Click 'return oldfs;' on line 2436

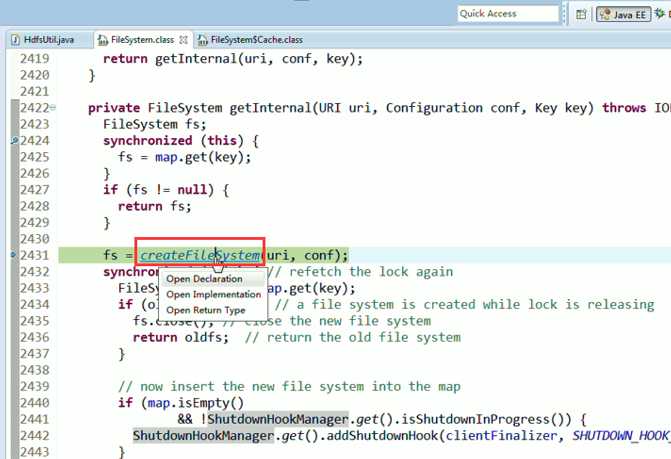point(181,338)
